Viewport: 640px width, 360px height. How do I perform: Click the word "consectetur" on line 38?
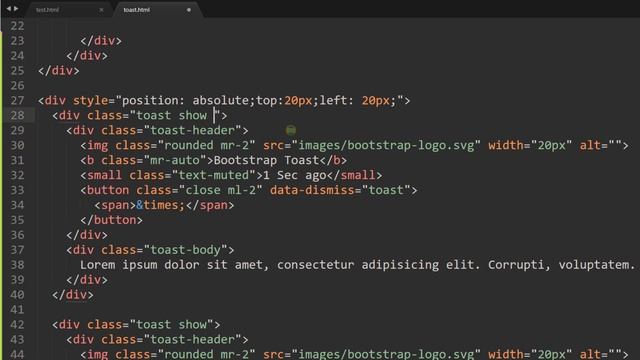[316, 265]
